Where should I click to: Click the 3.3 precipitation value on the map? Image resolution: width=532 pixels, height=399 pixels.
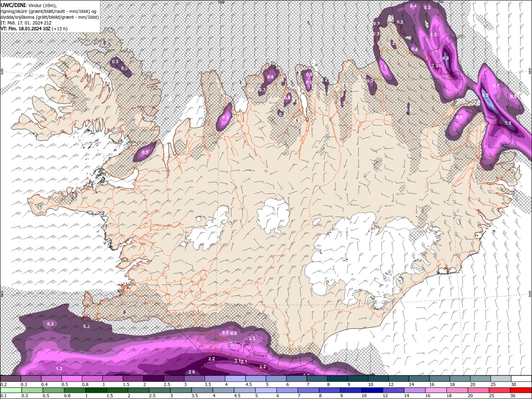pyautogui.click(x=508, y=123)
